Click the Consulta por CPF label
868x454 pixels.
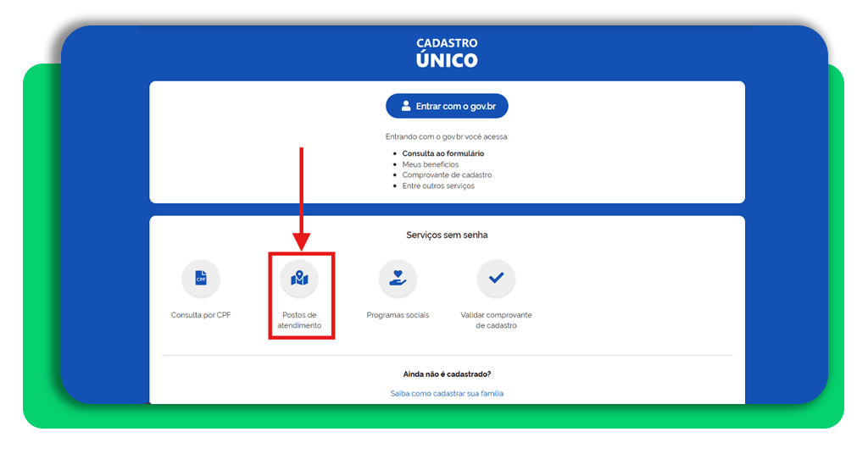(x=201, y=315)
